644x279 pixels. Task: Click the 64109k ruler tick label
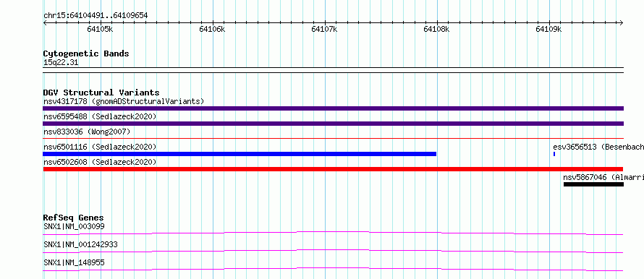(548, 30)
